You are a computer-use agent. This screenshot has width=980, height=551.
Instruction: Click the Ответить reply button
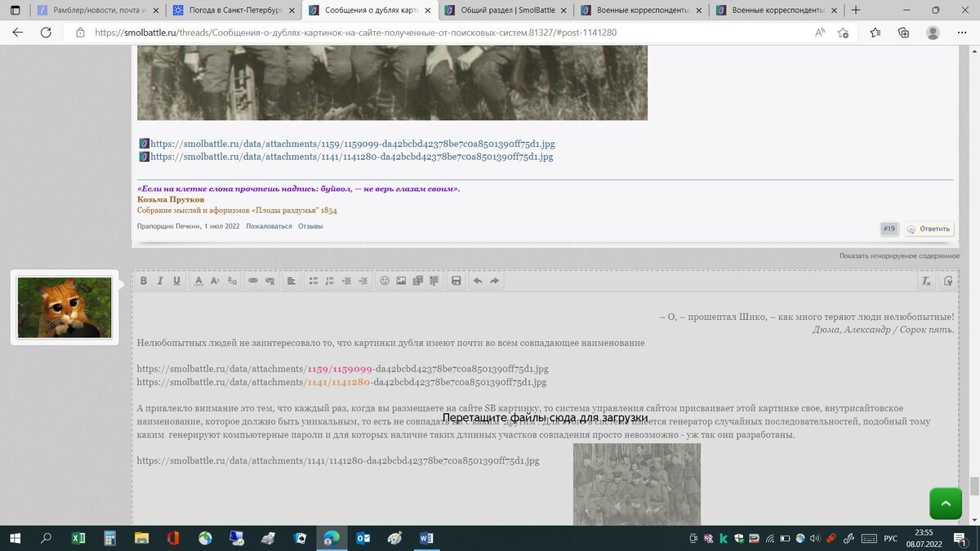tap(929, 229)
